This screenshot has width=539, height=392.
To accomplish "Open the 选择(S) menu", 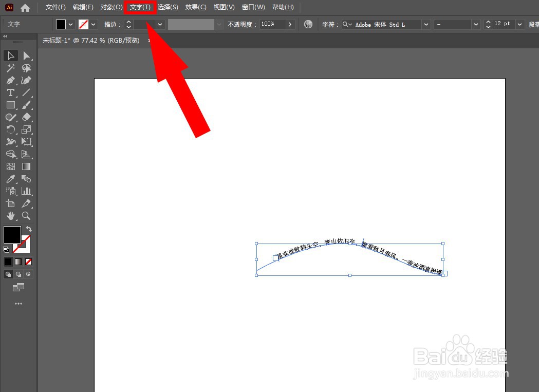I will coord(168,7).
